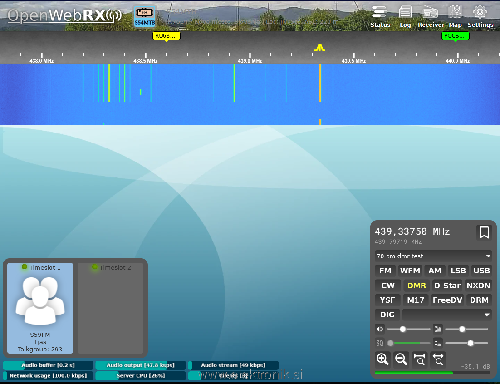Select the NXDN modulation button
This screenshot has height=384, width=500.
(478, 286)
